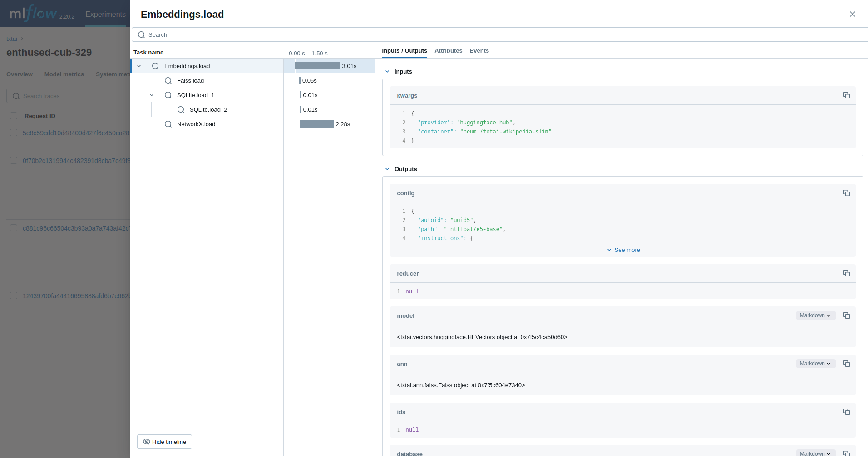Copy the model output value
Image resolution: width=868 pixels, height=458 pixels.
[846, 315]
